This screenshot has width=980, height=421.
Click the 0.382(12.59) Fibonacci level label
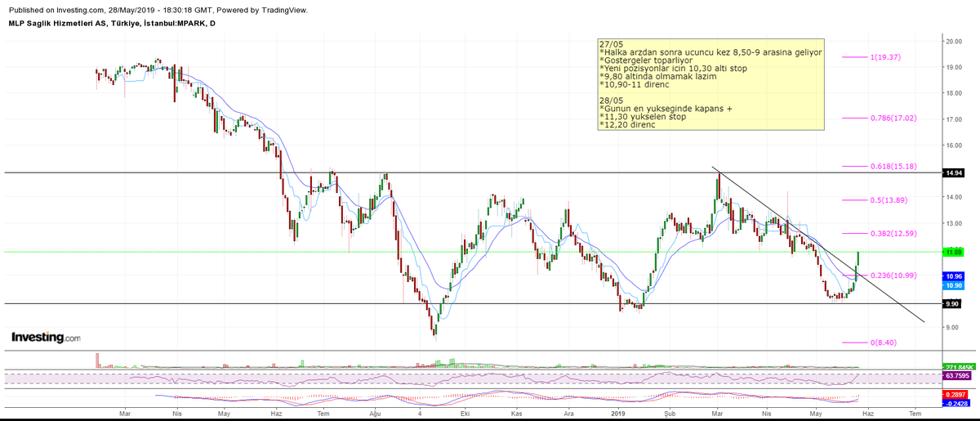pyautogui.click(x=893, y=233)
